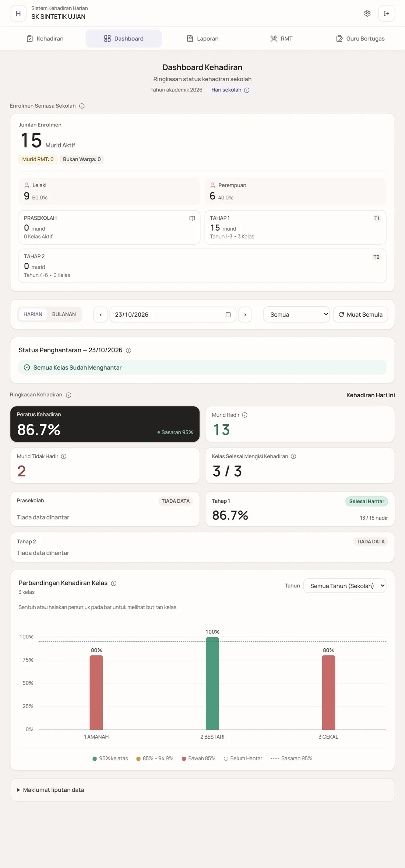Show info for Enrolmen Semasa Sekolah
The height and width of the screenshot is (868, 405).
pos(82,106)
